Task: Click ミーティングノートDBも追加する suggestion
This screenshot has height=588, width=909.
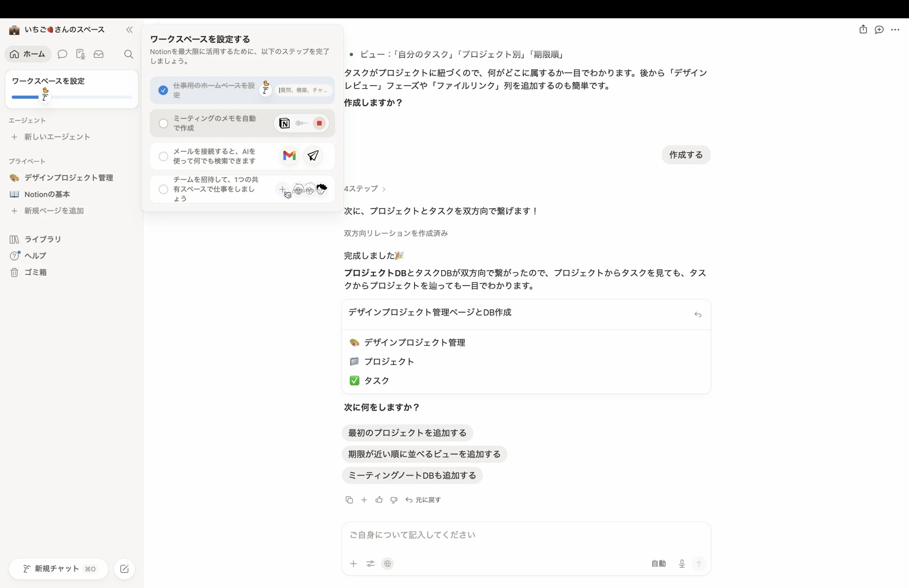Action: pyautogui.click(x=412, y=476)
